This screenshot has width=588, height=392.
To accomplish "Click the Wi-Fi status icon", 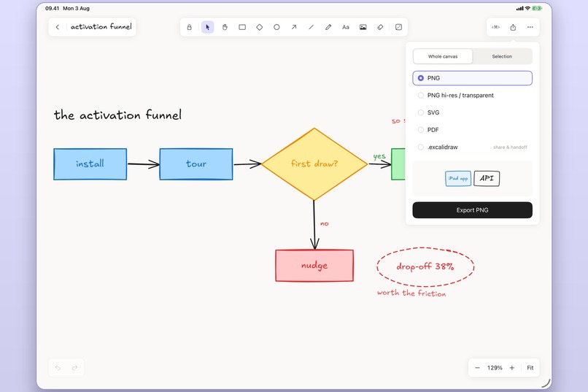I will [x=527, y=8].
